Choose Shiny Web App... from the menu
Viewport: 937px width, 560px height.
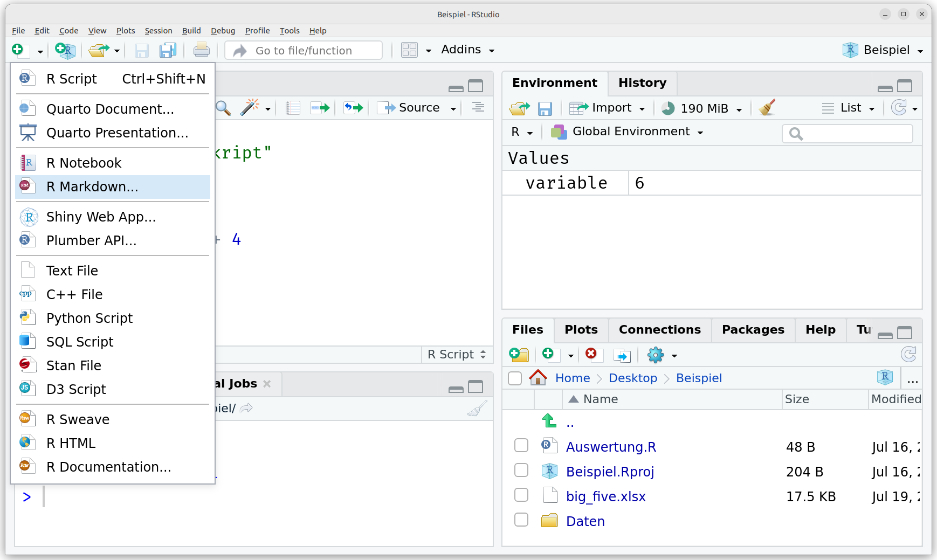(113, 217)
